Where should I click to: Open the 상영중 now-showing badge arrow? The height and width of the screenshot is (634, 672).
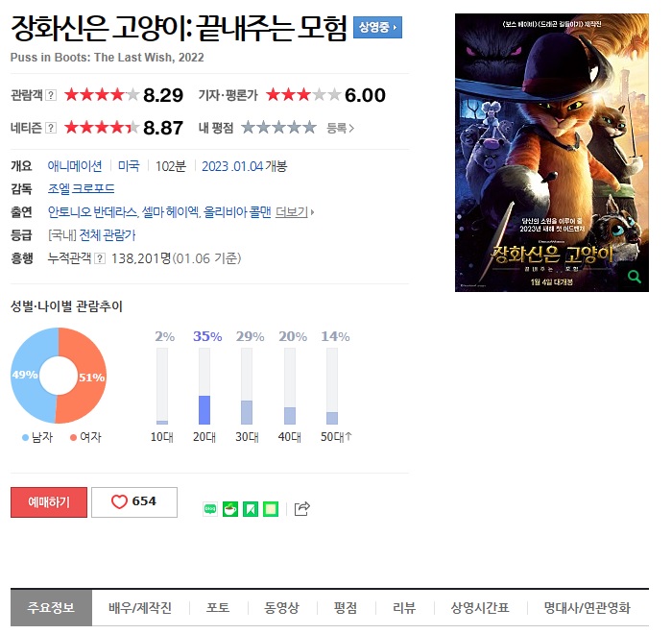[x=377, y=28]
